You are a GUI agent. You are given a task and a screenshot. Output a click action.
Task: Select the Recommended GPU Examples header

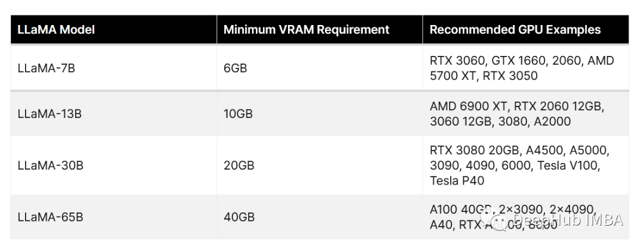(x=515, y=30)
